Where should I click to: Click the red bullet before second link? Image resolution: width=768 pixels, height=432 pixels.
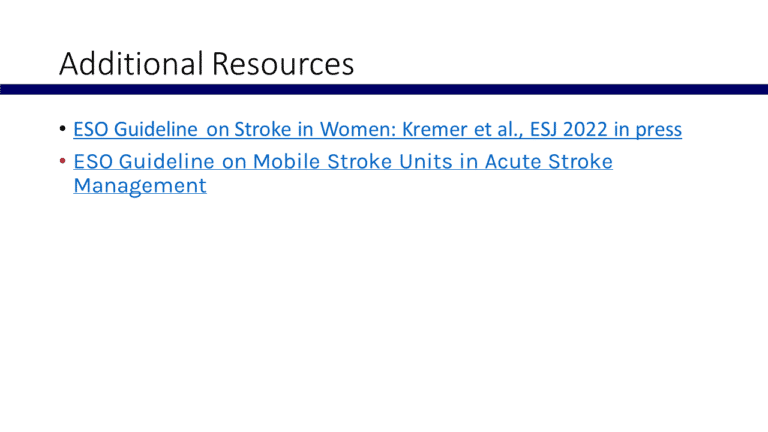62,161
